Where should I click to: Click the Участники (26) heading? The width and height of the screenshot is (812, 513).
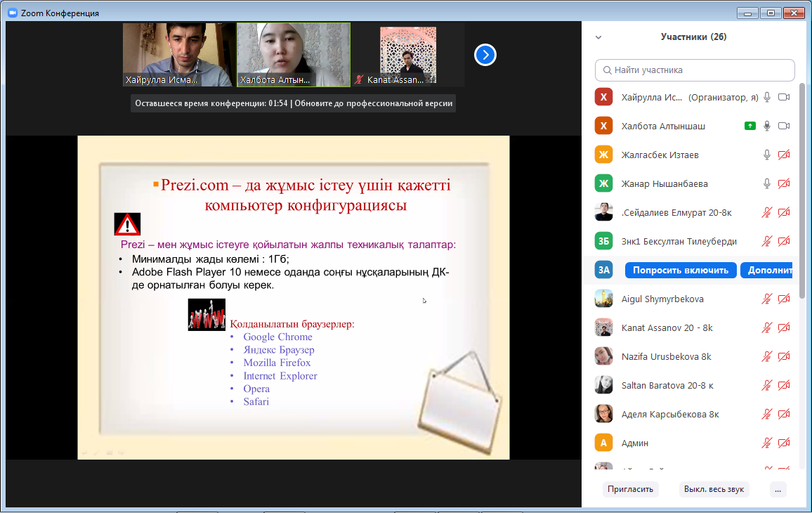(693, 37)
